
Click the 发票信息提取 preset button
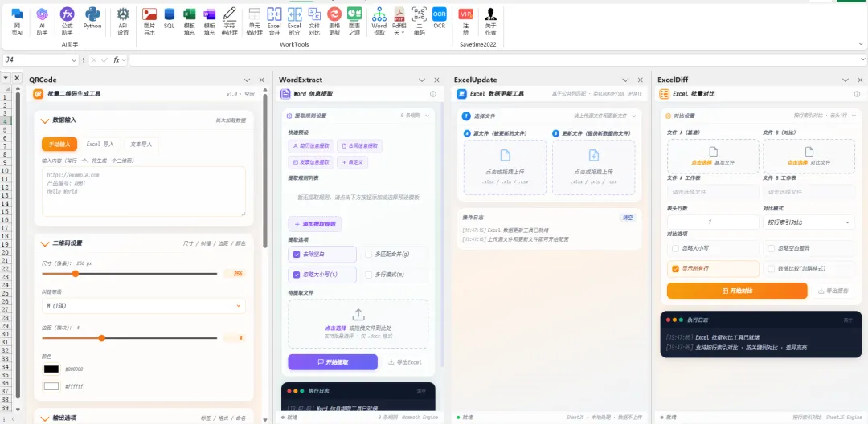tap(310, 162)
